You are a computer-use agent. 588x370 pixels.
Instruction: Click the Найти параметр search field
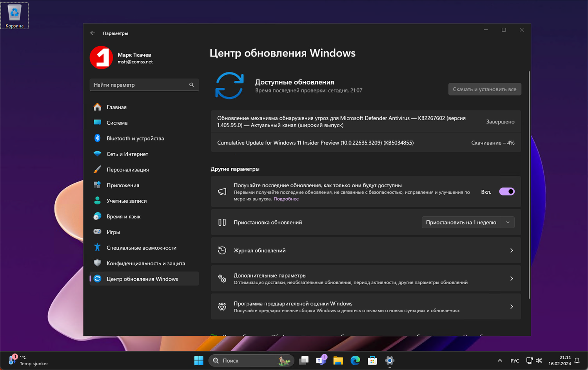[x=144, y=85]
